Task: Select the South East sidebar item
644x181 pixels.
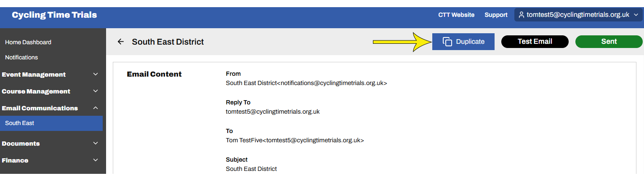Action: coord(20,123)
